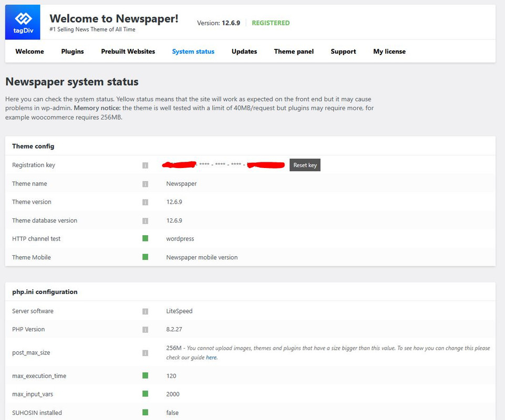The image size is (505, 420).
Task: Click the Theme version value 12.6.9
Action: pyautogui.click(x=174, y=202)
